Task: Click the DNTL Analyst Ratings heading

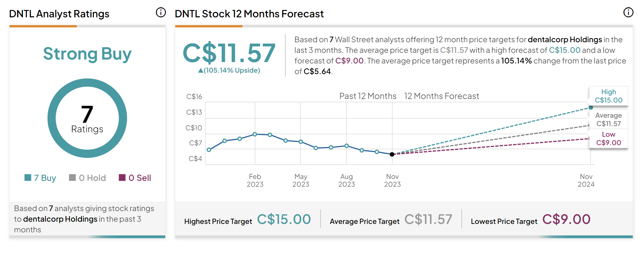Action: point(59,14)
